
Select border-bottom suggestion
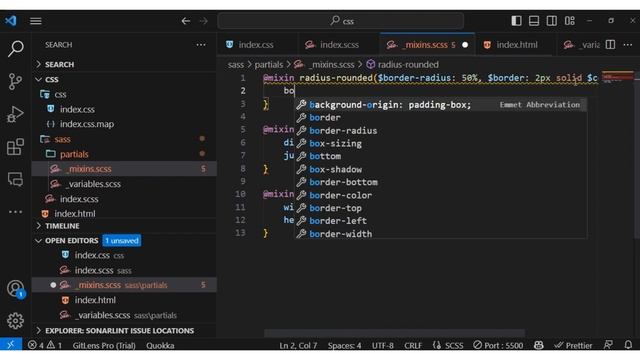click(441, 182)
